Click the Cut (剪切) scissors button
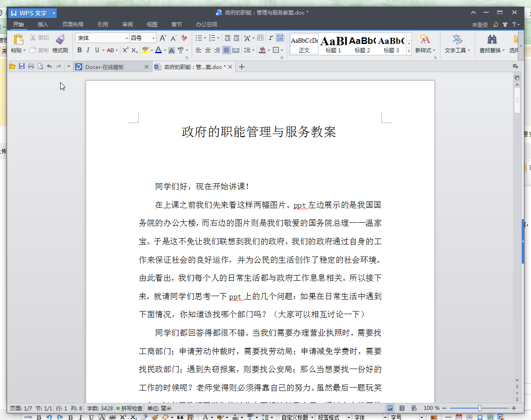 click(39, 38)
